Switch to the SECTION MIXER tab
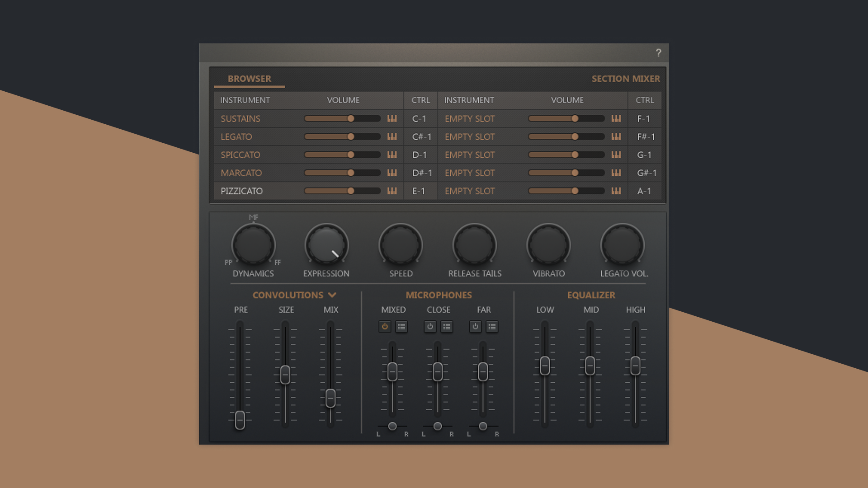The width and height of the screenshot is (868, 488). coord(626,78)
